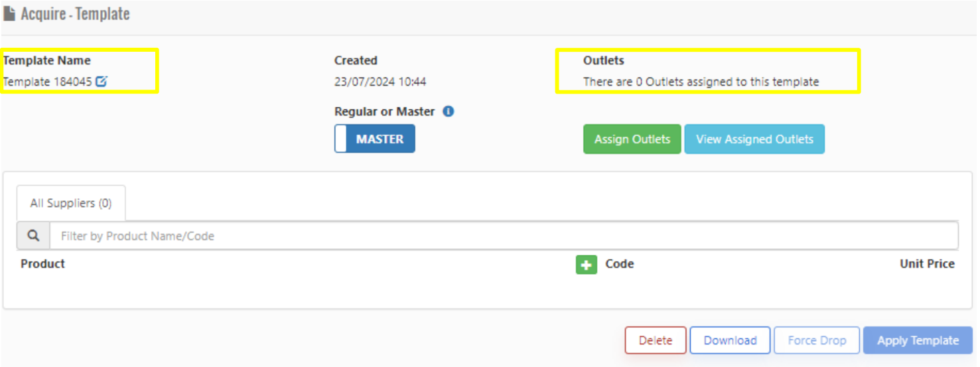Click the Product column header
This screenshot has height=367, width=980.
click(x=43, y=263)
